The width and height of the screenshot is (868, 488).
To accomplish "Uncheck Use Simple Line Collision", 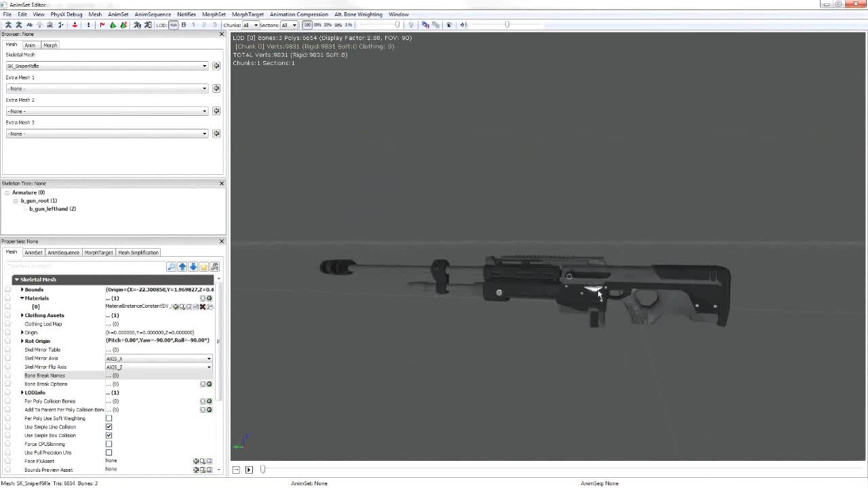I will click(108, 427).
